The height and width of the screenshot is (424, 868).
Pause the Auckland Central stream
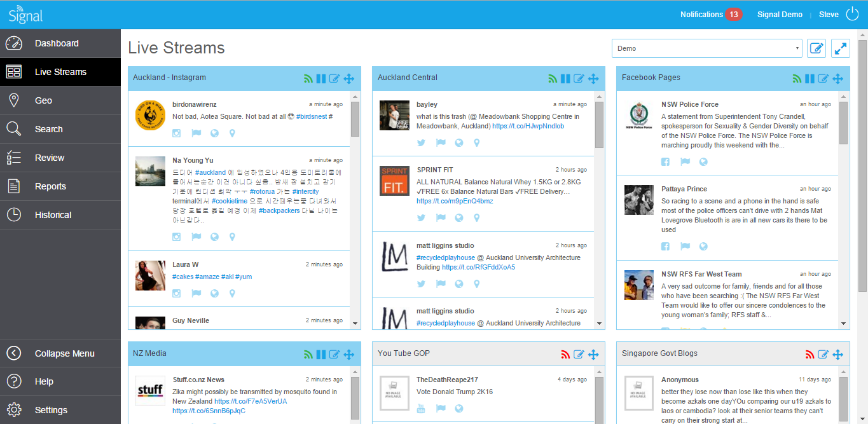coord(565,79)
